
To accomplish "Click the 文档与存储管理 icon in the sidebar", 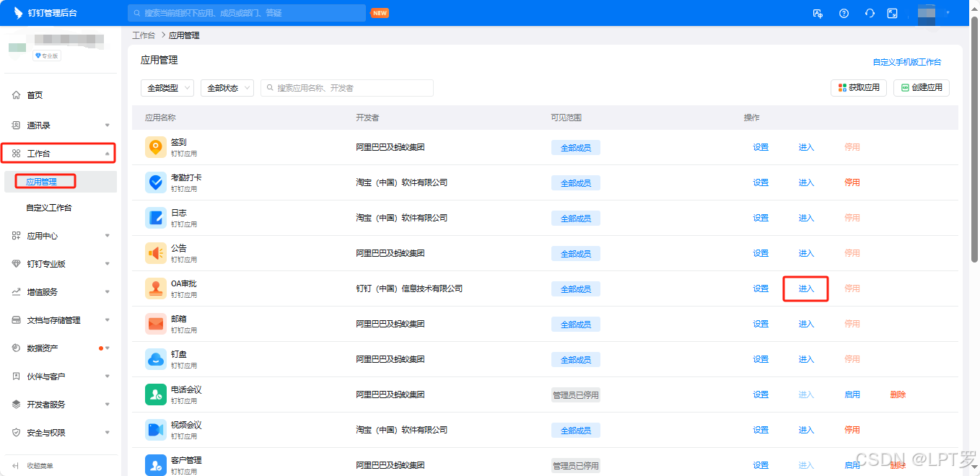I will 16,320.
